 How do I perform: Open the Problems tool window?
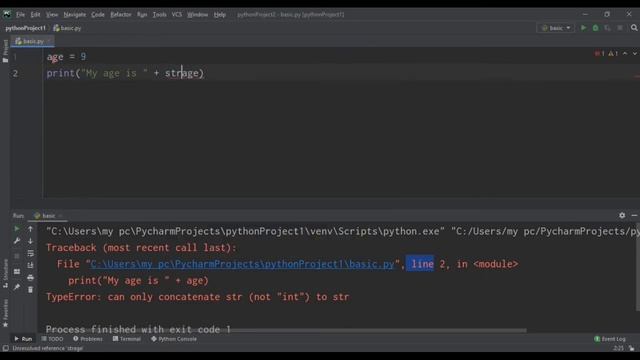point(88,339)
